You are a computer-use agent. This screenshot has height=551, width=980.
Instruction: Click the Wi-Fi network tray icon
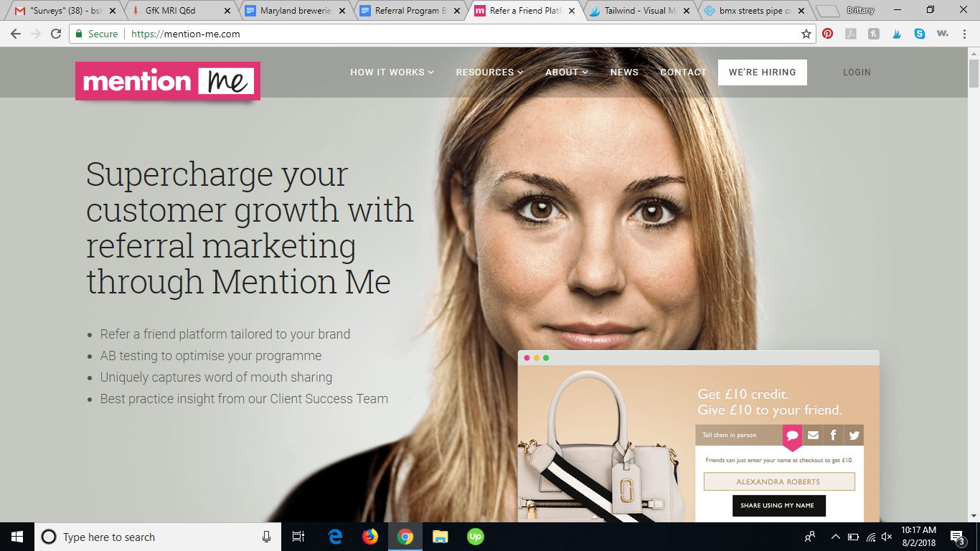tap(870, 537)
